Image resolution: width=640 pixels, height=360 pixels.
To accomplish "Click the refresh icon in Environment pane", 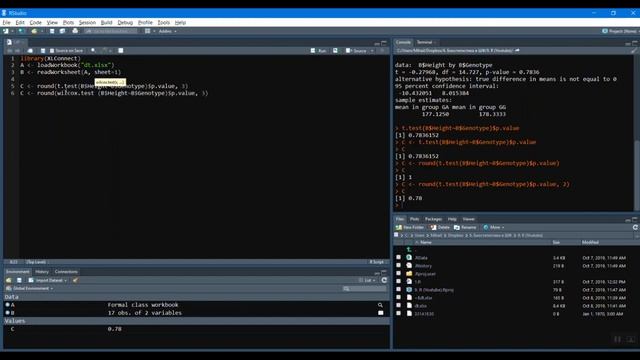I will [x=384, y=280].
